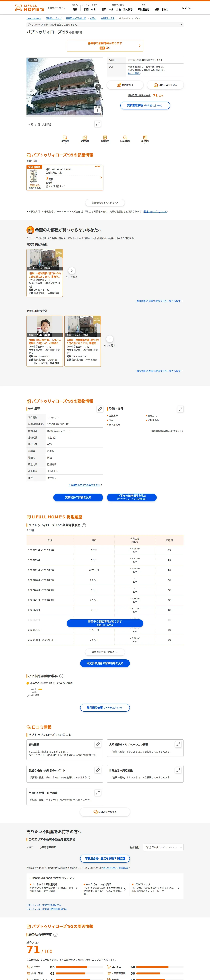Open the 募集中の部屋情報があります banner
Image resolution: width=210 pixels, height=980 pixels.
click(x=105, y=46)
